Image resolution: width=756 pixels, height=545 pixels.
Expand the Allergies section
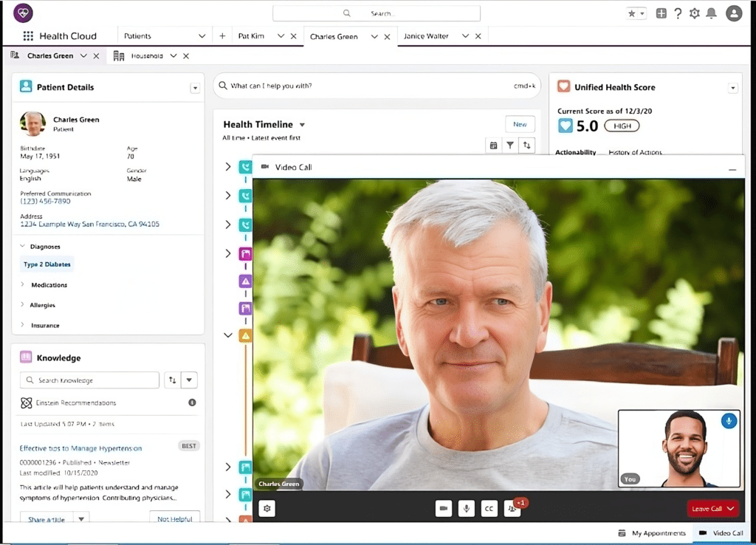42,305
